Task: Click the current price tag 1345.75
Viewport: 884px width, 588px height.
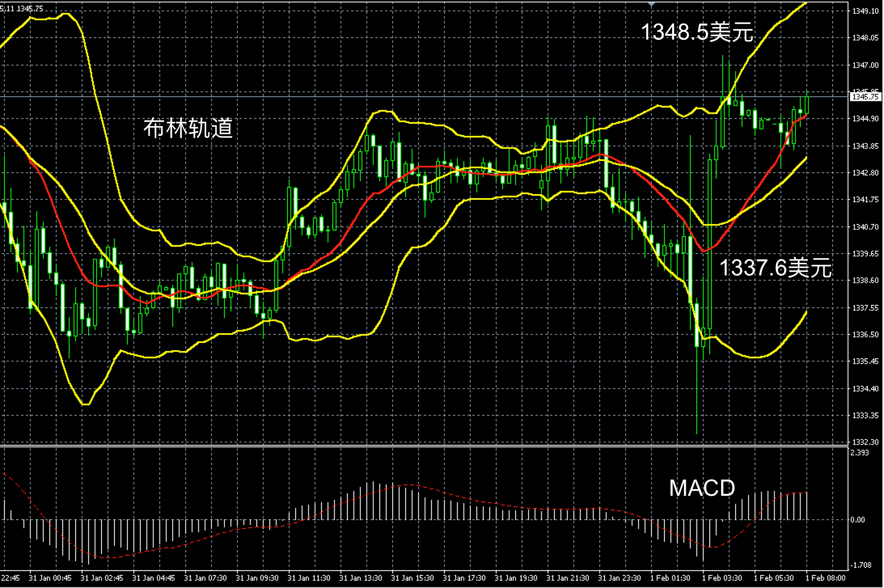Action: (865, 97)
